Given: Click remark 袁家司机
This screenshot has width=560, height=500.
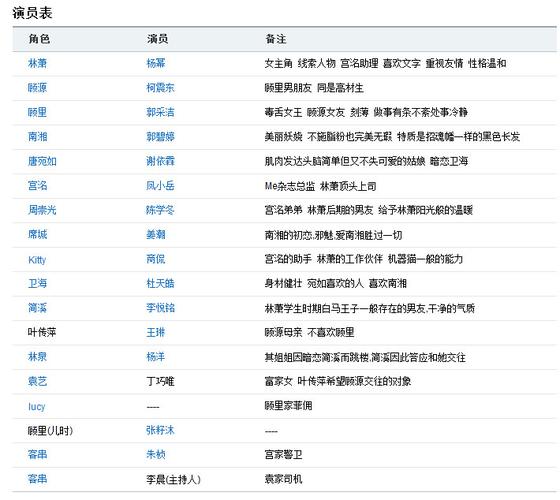Looking at the screenshot, I should pos(283,479).
